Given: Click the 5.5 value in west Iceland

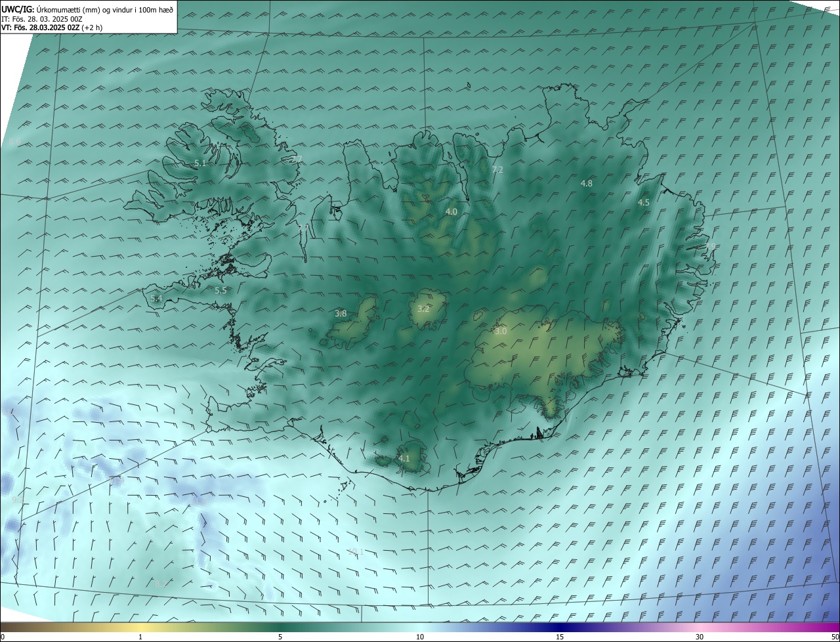Looking at the screenshot, I should (x=220, y=290).
